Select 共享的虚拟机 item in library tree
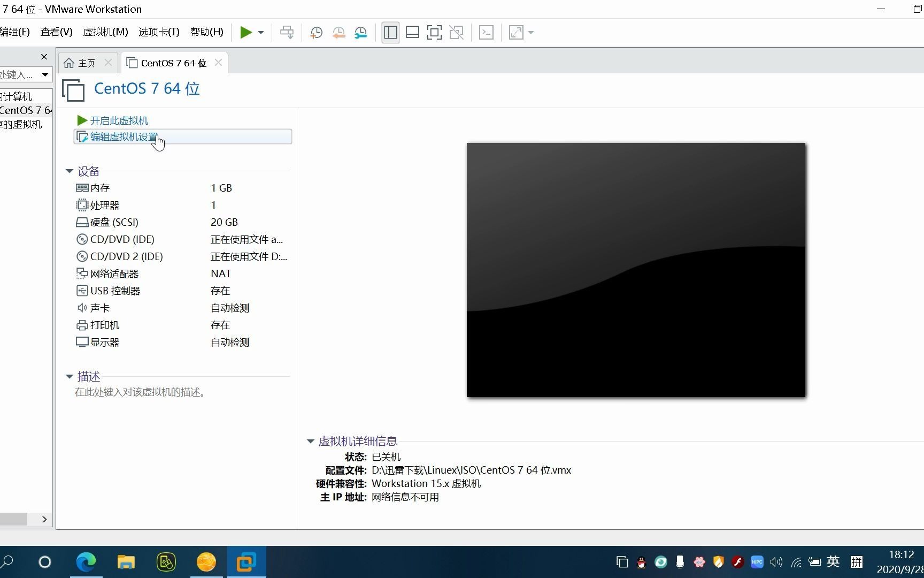The height and width of the screenshot is (578, 924). [x=21, y=124]
